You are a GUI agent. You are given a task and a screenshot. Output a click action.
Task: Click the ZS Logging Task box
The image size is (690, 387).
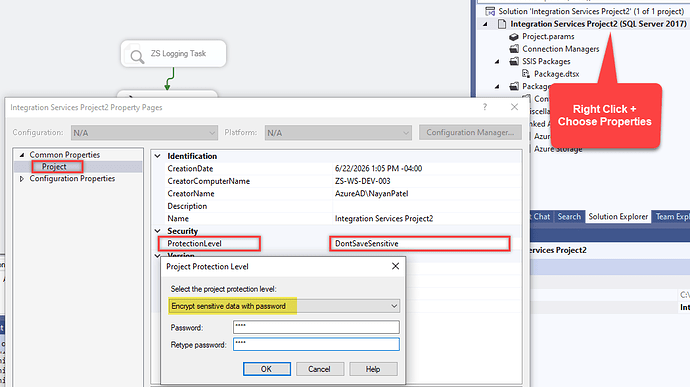click(x=173, y=54)
